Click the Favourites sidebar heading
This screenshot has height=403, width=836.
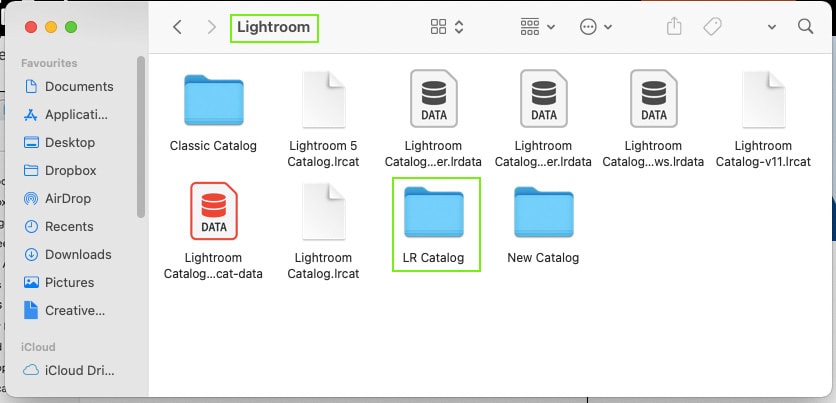coord(49,63)
